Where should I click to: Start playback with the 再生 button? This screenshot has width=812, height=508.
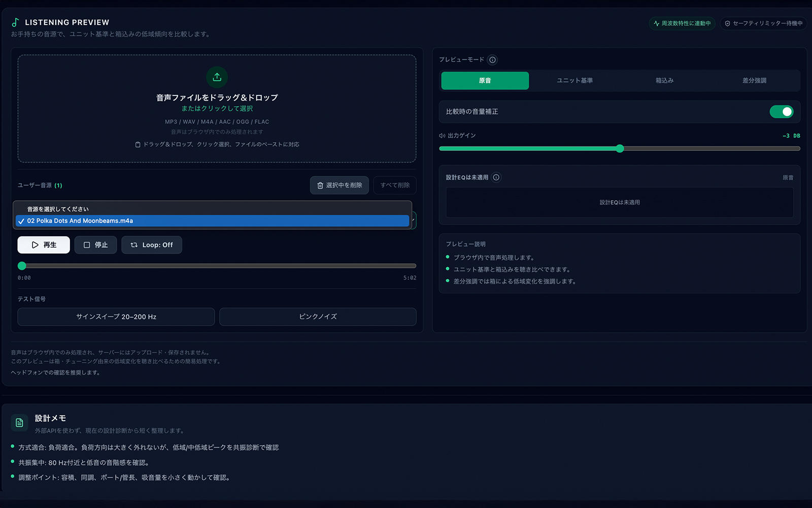(44, 245)
